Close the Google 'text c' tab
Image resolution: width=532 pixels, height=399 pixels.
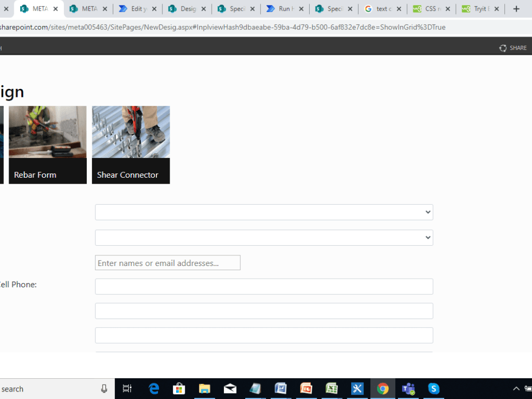click(x=399, y=9)
